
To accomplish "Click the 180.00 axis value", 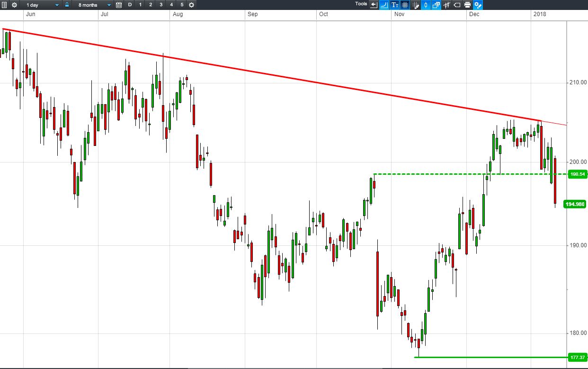I will (x=578, y=333).
